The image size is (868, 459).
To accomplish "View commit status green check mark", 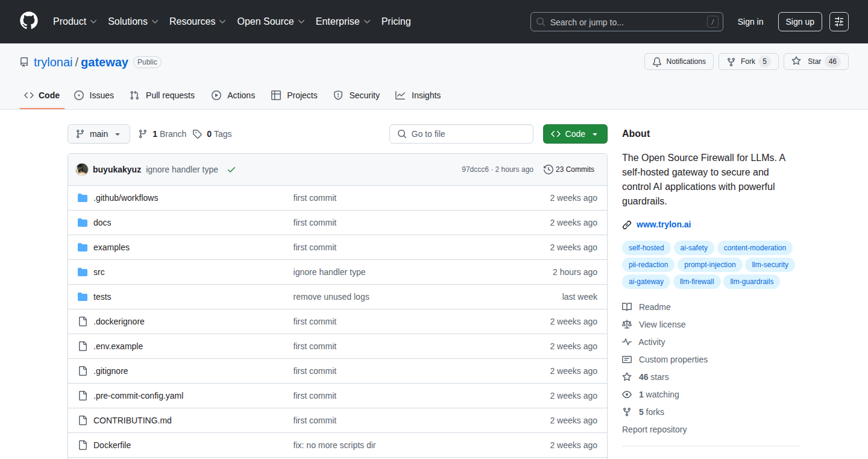I will pyautogui.click(x=231, y=169).
